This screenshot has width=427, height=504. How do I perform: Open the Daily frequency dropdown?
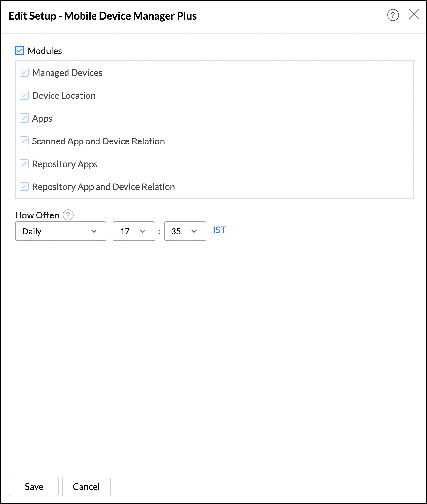60,231
